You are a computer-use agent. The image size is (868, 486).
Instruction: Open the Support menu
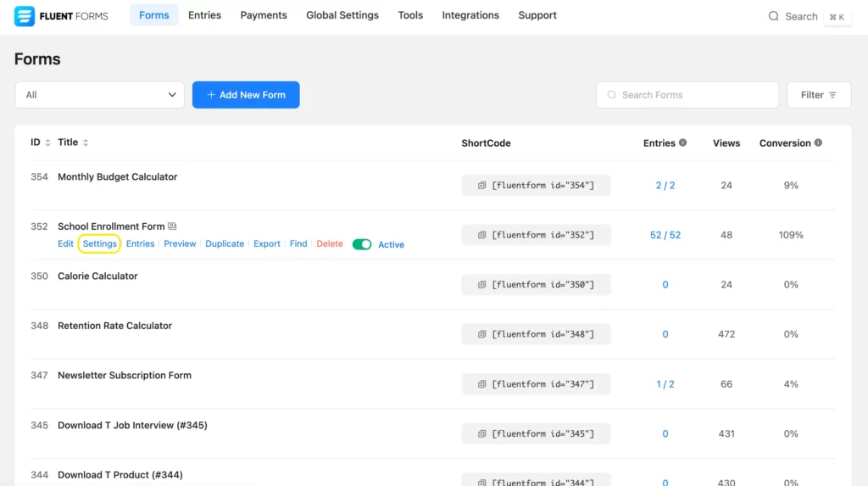537,15
